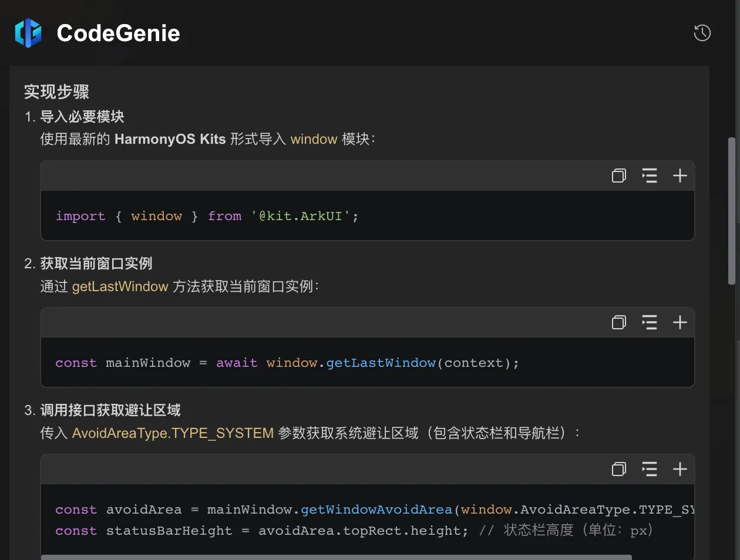Click the const mainWindow code line
The height and width of the screenshot is (560, 740).
[287, 363]
